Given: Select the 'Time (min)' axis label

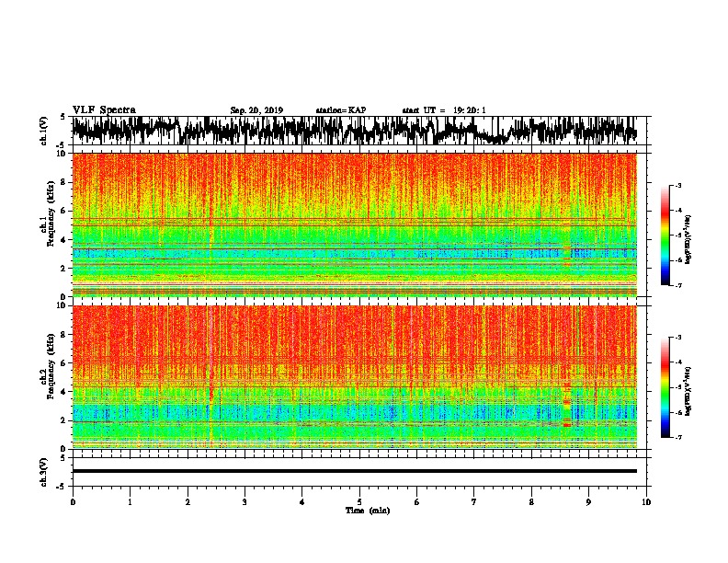Looking at the screenshot, I should pyautogui.click(x=368, y=511).
